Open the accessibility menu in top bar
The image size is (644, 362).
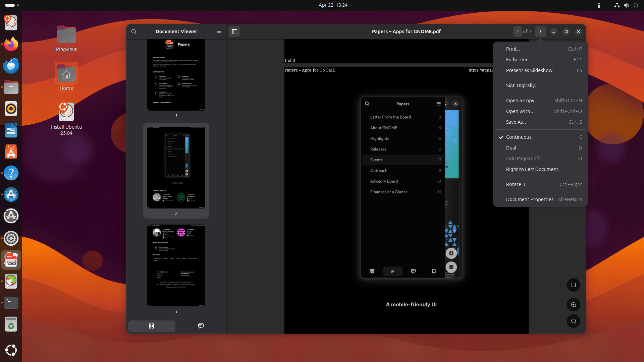click(599, 5)
